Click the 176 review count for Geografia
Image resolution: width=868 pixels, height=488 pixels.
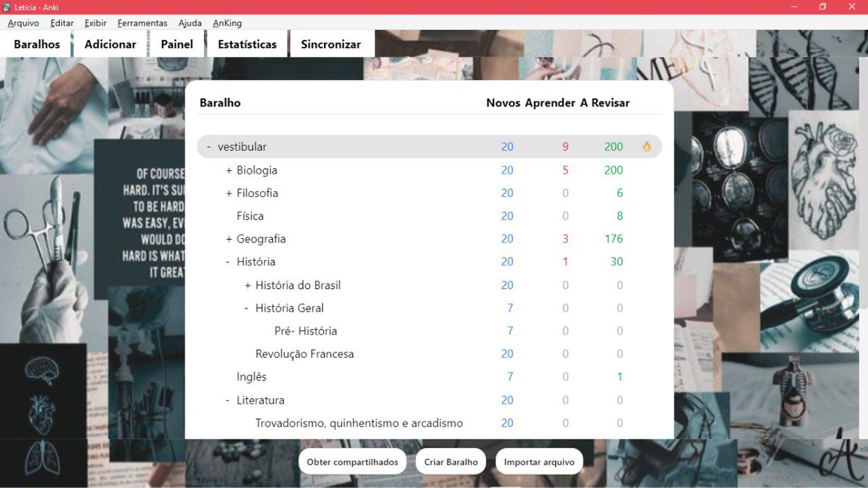click(613, 239)
